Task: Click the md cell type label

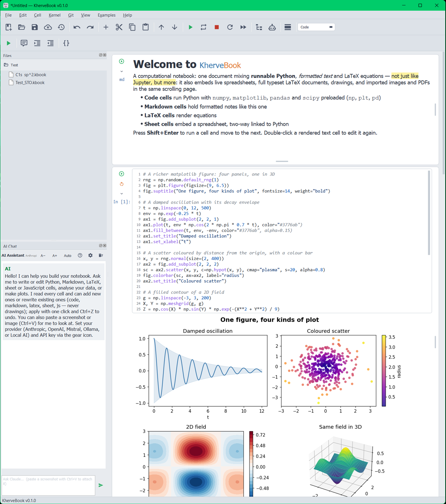Action: point(122,80)
